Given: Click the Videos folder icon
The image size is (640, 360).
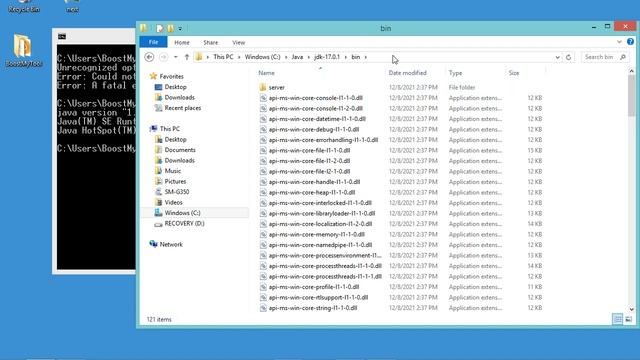Looking at the screenshot, I should [158, 202].
